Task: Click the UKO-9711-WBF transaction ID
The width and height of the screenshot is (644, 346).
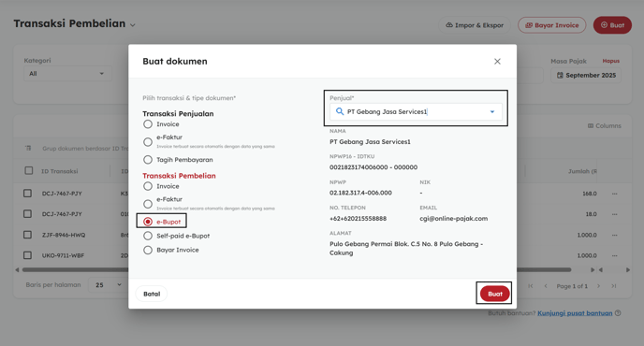Action: click(x=63, y=255)
